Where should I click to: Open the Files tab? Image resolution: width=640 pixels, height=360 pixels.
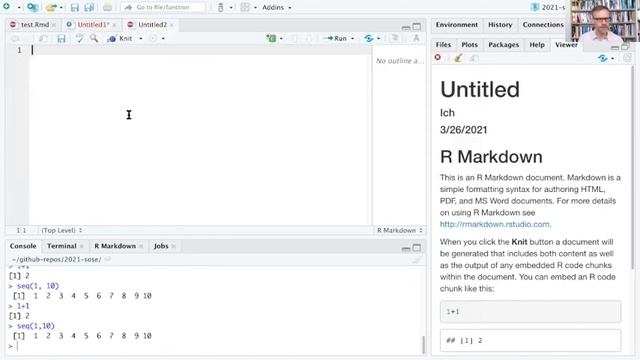pyautogui.click(x=443, y=44)
